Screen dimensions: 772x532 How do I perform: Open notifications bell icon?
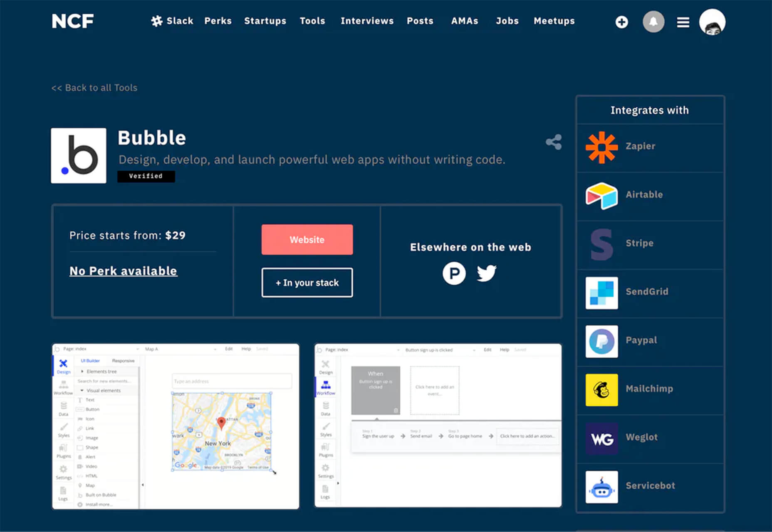click(653, 22)
